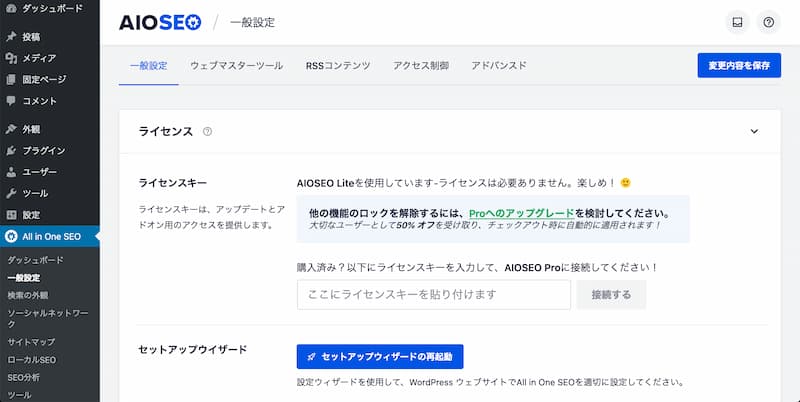Switch to the アドバンスド tab
800x402 pixels.
tap(498, 65)
